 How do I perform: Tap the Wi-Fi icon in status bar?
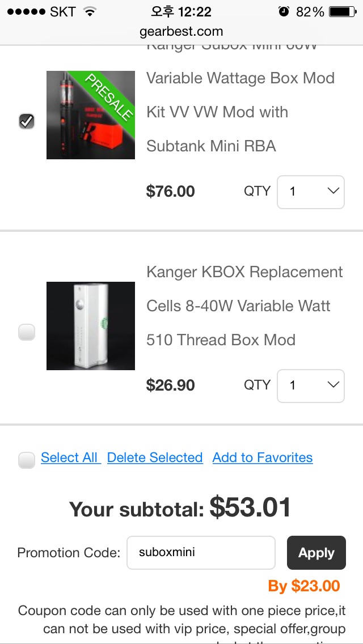(90, 11)
